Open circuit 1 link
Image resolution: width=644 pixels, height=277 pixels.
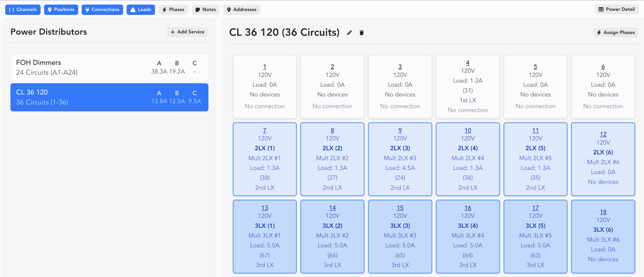tap(265, 67)
